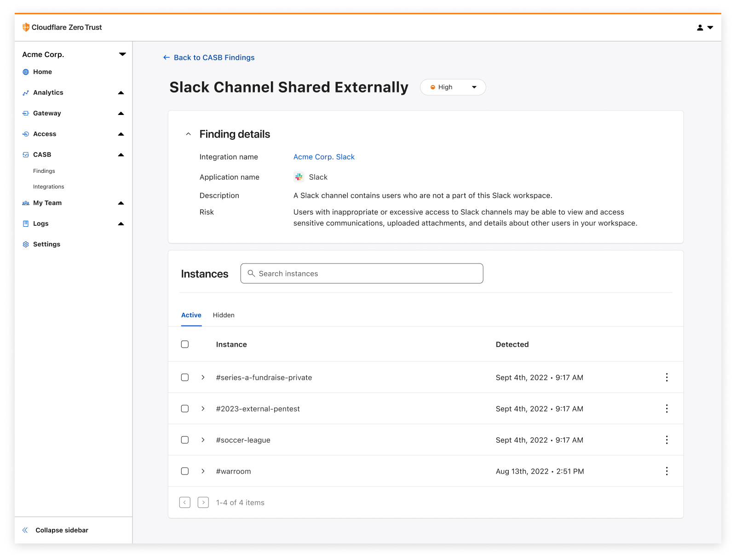The width and height of the screenshot is (736, 560).
Task: Open the Analytics sidebar item
Action: coord(48,92)
